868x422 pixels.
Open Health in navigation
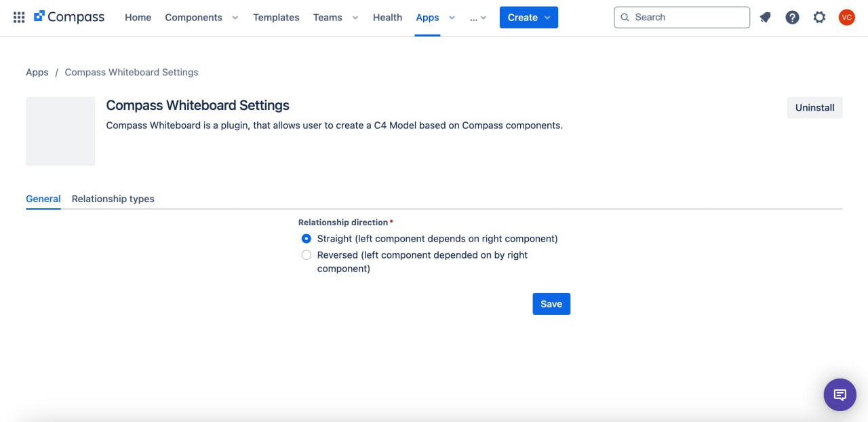pyautogui.click(x=387, y=18)
